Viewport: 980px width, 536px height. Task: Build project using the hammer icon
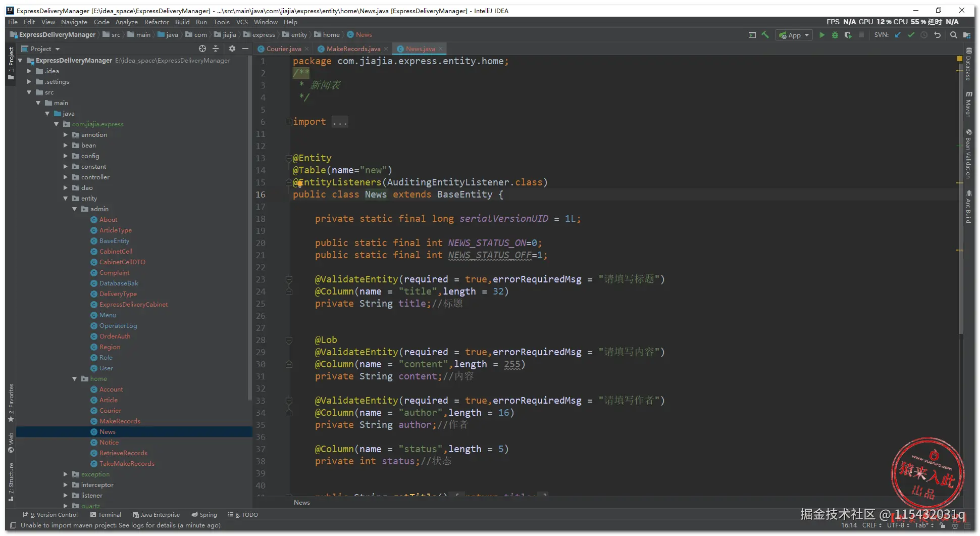click(765, 35)
